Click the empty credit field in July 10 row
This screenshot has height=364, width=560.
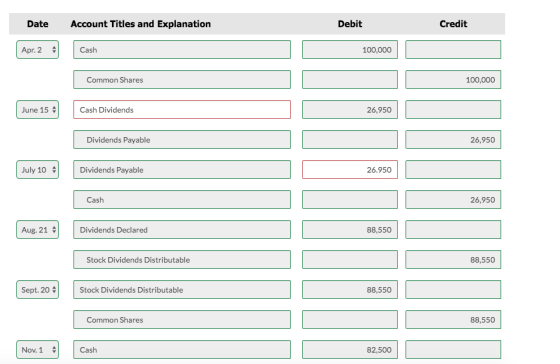click(453, 170)
